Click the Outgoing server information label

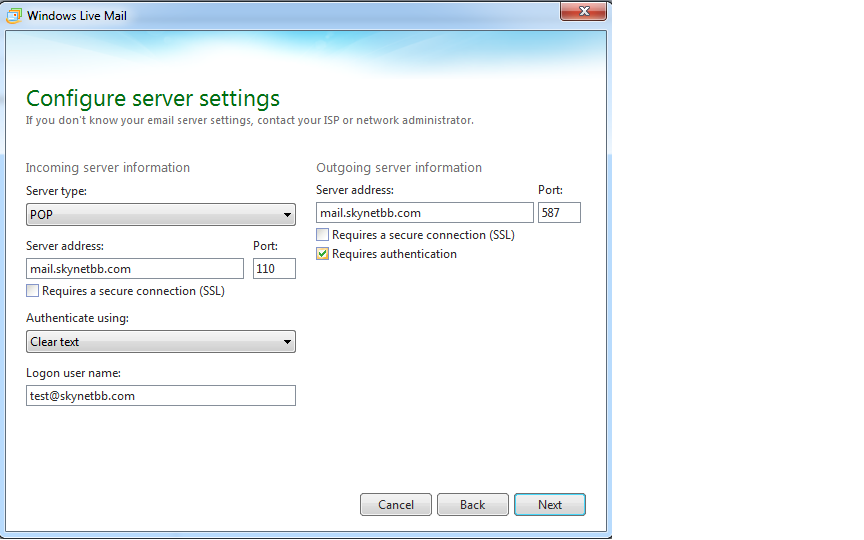(x=399, y=168)
